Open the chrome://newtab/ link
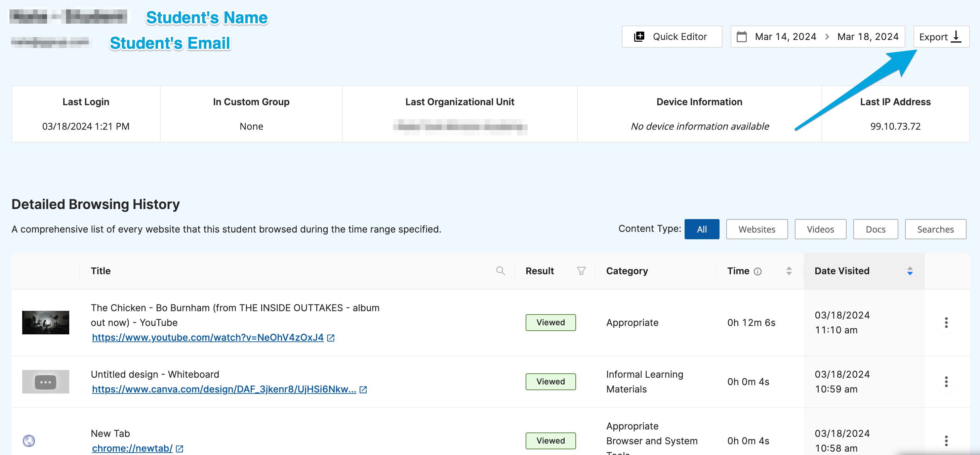Screen dimensions: 980x455 click(x=132, y=448)
